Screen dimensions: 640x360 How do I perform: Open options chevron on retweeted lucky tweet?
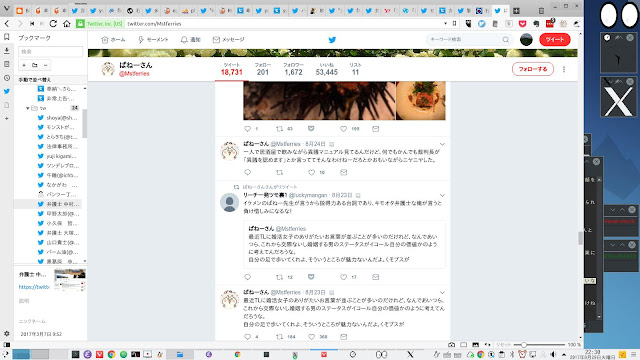[x=442, y=196]
